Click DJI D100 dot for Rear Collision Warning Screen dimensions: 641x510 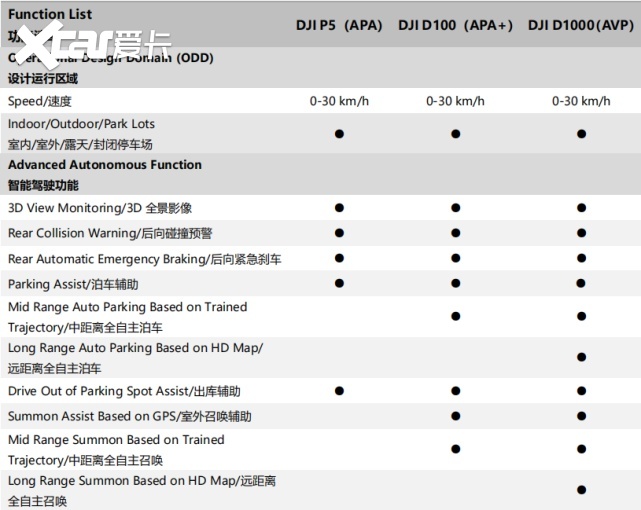click(x=455, y=233)
